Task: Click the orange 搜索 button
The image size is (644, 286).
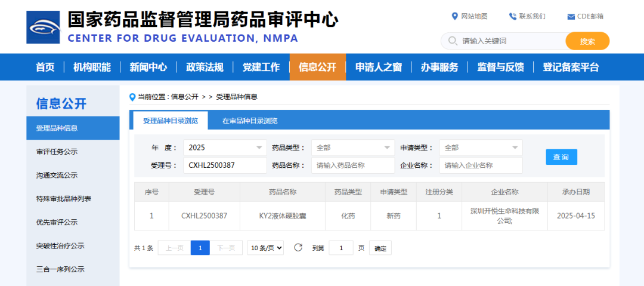Action: click(587, 41)
